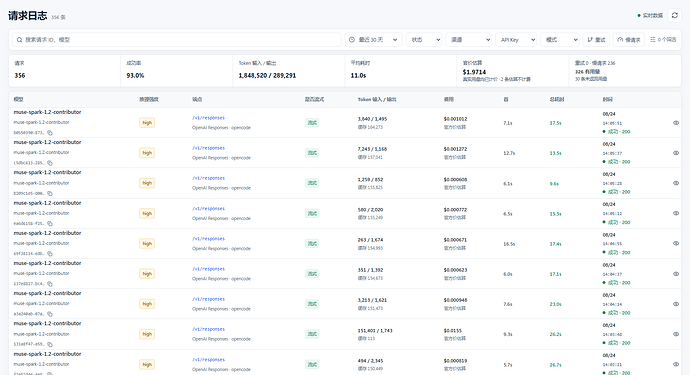Viewport: 690px width, 375px height.
Task: Copy the request ID starting with 69f
Action: pyautogui.click(x=50, y=254)
